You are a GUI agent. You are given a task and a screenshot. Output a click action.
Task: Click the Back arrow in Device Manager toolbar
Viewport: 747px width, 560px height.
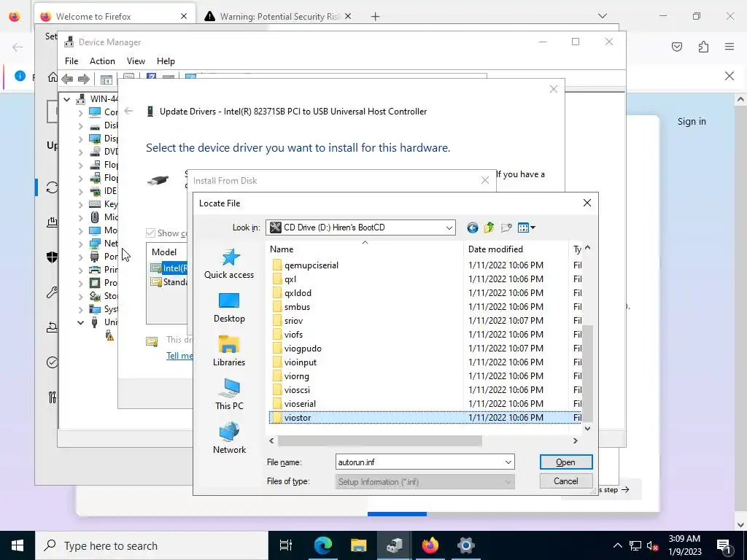coord(67,79)
